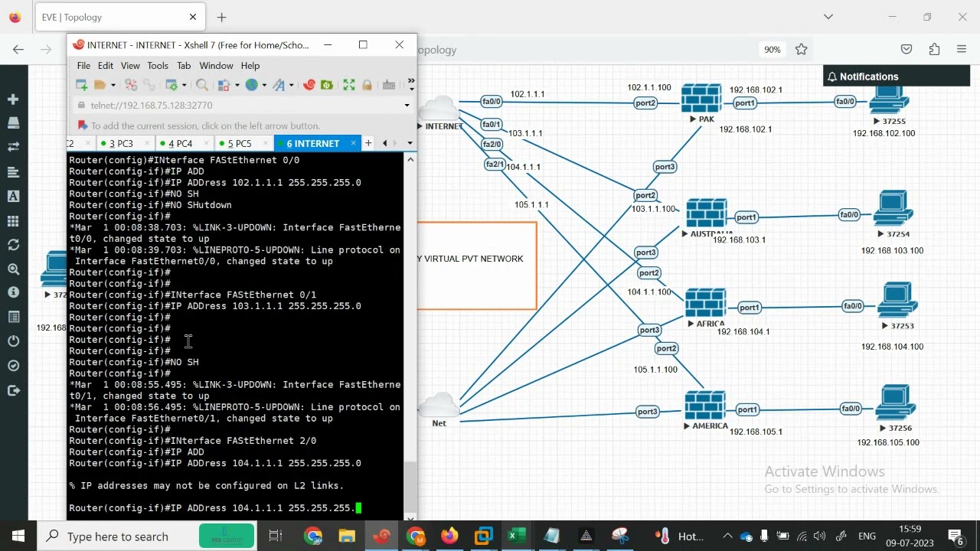Open the Xshell File menu

[x=83, y=66]
